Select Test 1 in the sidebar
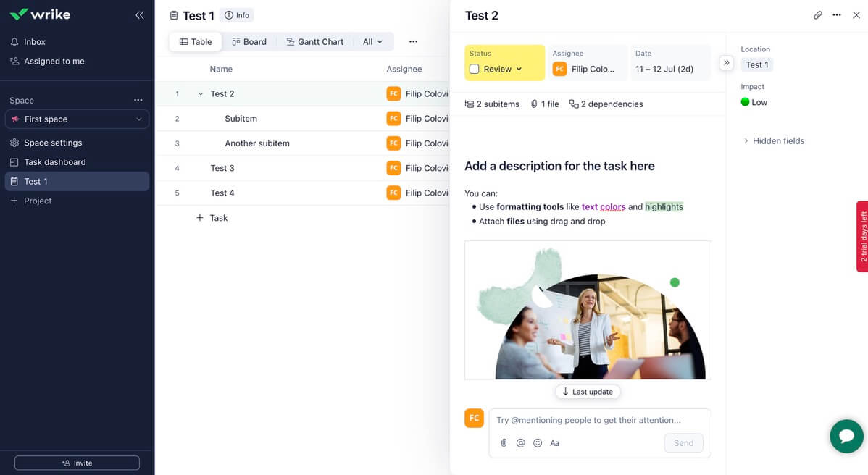 pyautogui.click(x=77, y=181)
